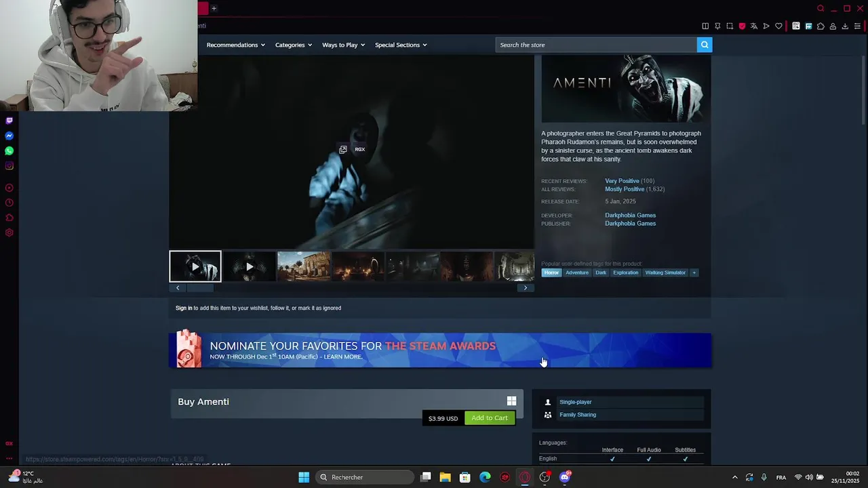The width and height of the screenshot is (868, 488).
Task: Click the Sign in link
Action: pos(184,308)
